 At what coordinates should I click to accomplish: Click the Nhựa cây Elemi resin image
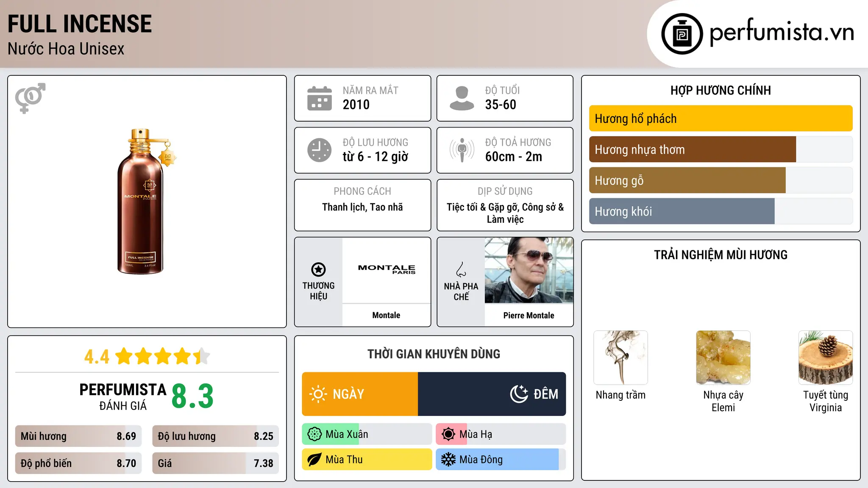click(723, 358)
